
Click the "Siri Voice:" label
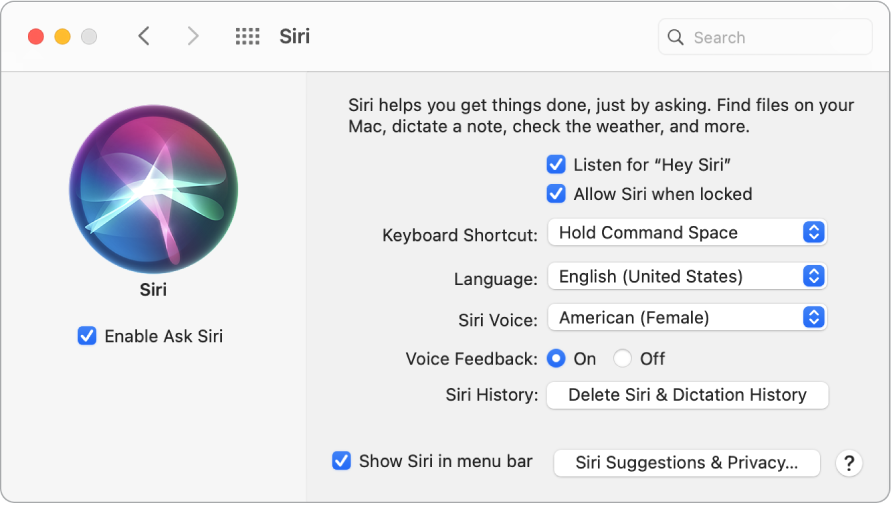(x=498, y=320)
